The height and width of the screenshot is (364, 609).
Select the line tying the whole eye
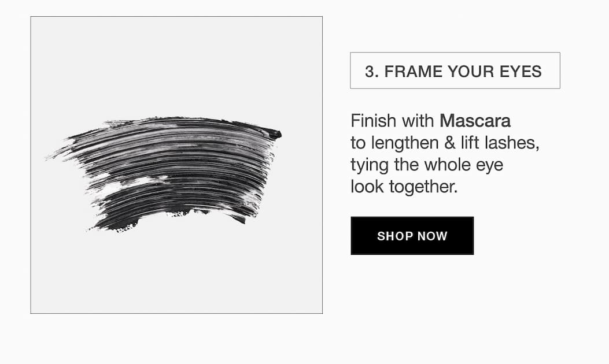tap(426, 164)
